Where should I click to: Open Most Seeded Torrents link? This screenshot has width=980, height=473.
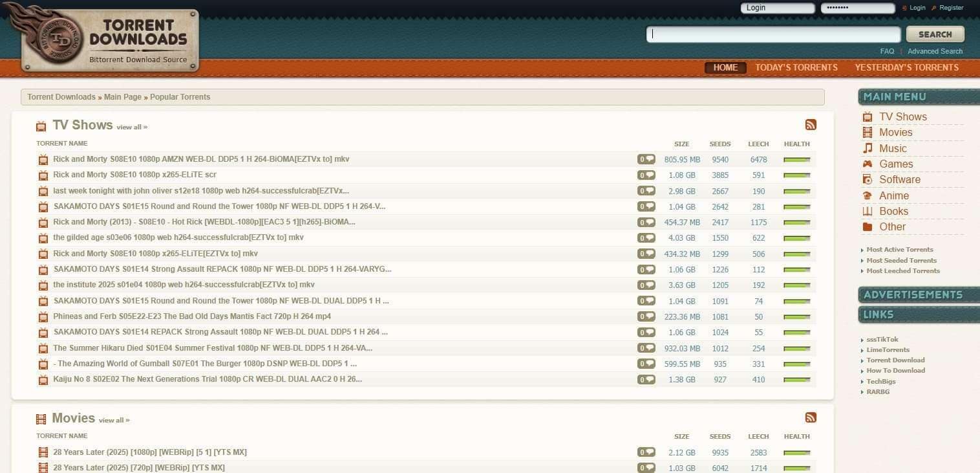pos(901,260)
